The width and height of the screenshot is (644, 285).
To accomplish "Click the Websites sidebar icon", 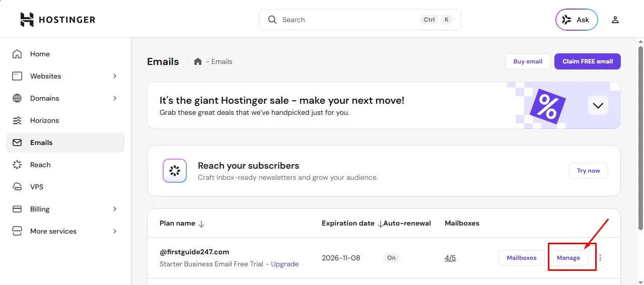I will click(17, 76).
